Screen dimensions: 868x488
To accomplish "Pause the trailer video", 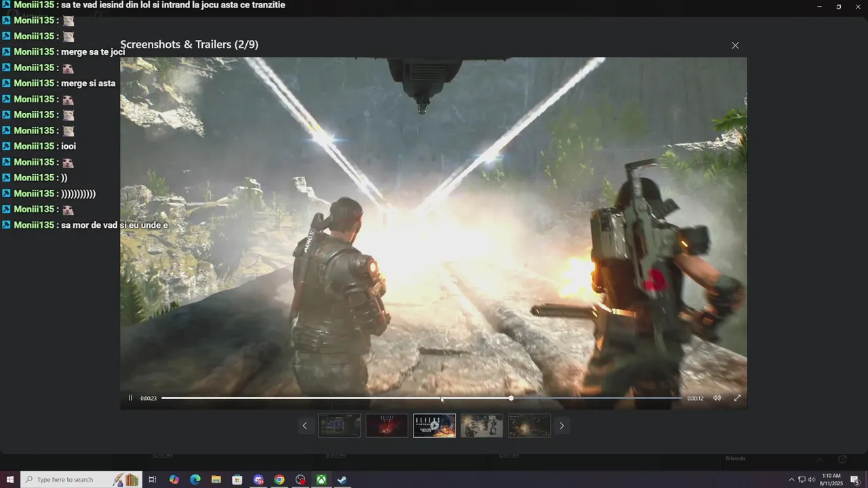I will (x=130, y=398).
